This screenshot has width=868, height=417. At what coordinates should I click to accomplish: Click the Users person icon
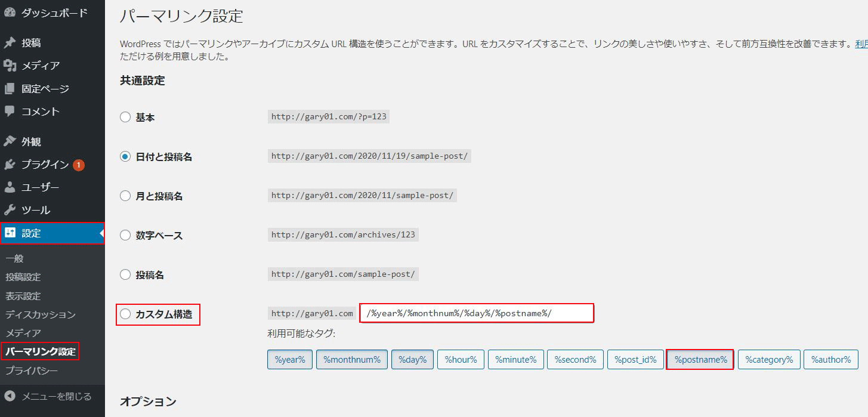coord(10,187)
